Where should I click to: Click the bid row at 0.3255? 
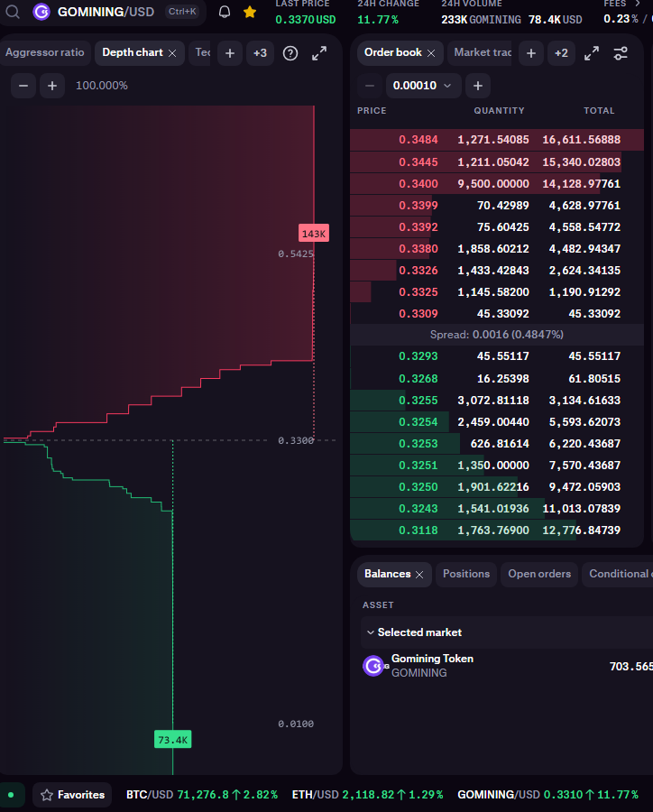point(497,401)
